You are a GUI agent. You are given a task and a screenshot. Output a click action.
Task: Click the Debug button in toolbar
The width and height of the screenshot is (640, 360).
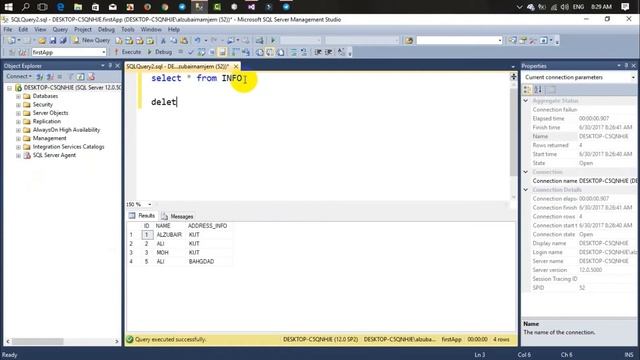(x=160, y=52)
